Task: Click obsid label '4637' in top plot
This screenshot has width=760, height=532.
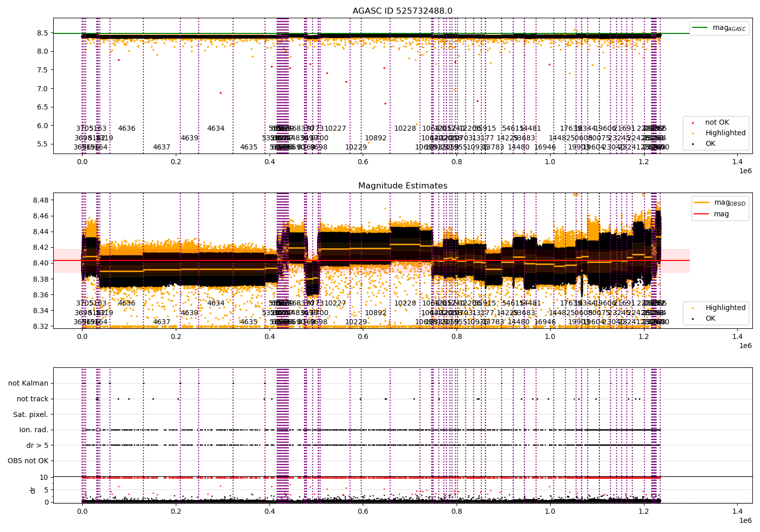Action: point(162,147)
